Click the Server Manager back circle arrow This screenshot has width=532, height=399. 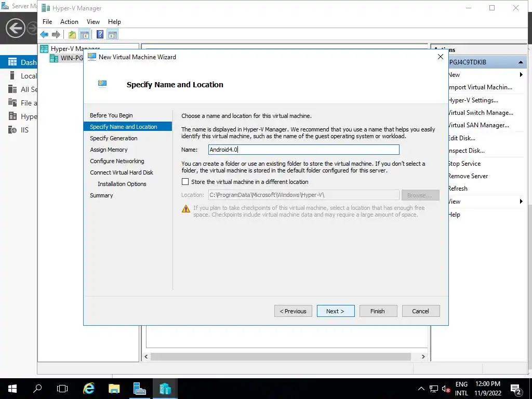coord(15,28)
